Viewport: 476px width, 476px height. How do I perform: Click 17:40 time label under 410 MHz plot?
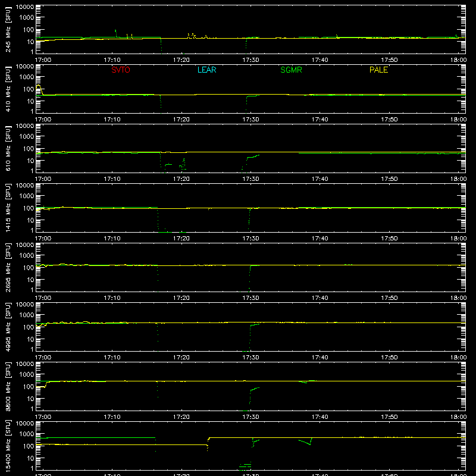pos(320,120)
